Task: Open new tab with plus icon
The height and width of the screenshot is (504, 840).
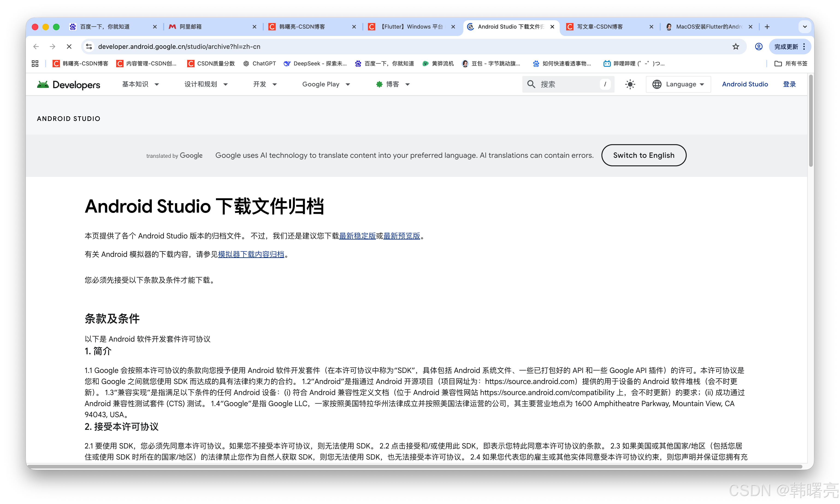Action: pos(767,26)
